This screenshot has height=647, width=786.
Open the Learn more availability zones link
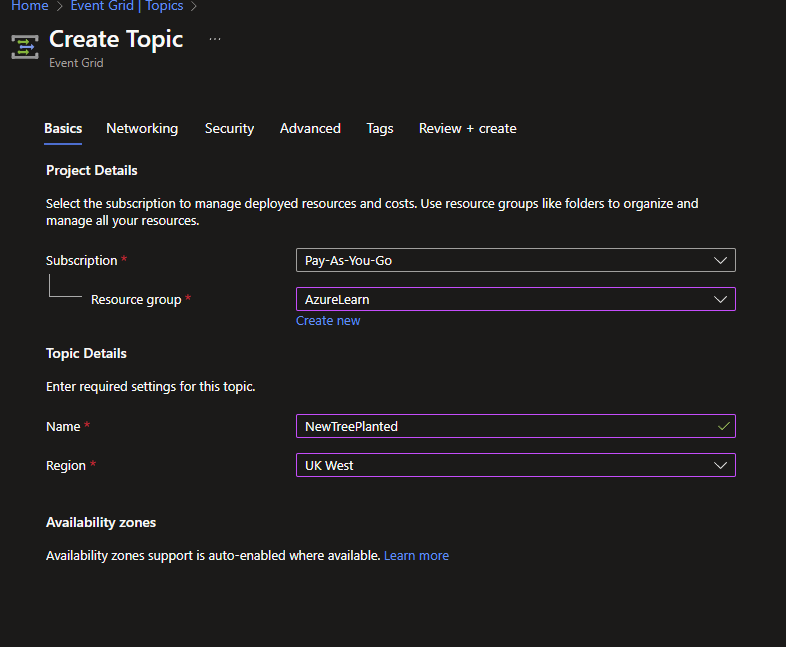pyautogui.click(x=416, y=555)
